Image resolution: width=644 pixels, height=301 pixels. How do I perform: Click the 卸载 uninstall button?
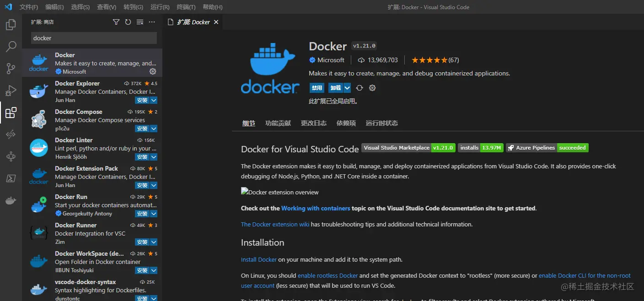coord(336,88)
